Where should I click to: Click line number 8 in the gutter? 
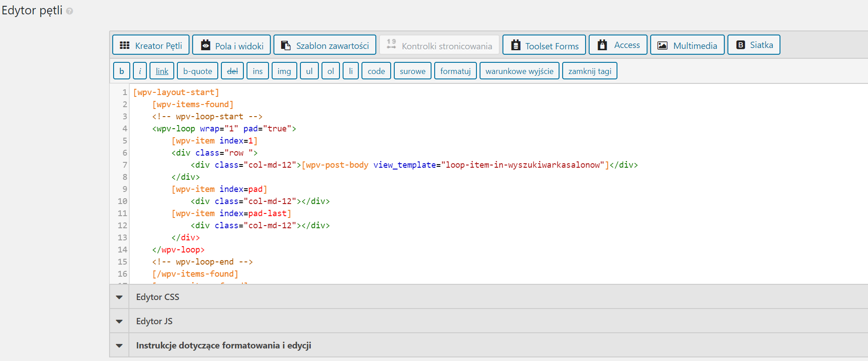coord(125,177)
